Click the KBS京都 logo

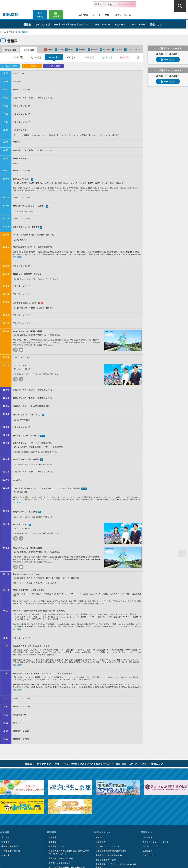(10, 15)
